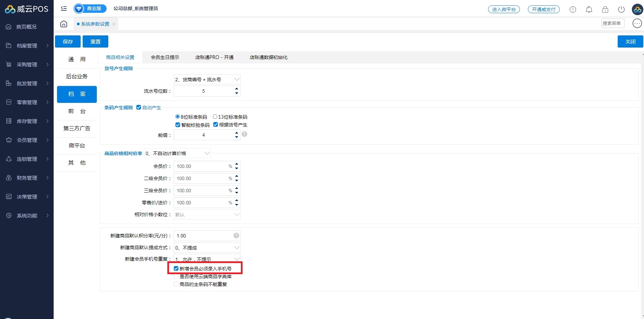The height and width of the screenshot is (319, 644).
Task: Open the info exclamation icon
Action: pos(573,9)
